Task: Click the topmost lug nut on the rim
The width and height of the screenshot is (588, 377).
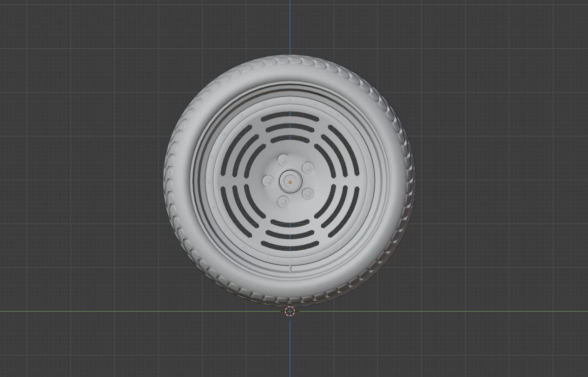Action: [283, 161]
